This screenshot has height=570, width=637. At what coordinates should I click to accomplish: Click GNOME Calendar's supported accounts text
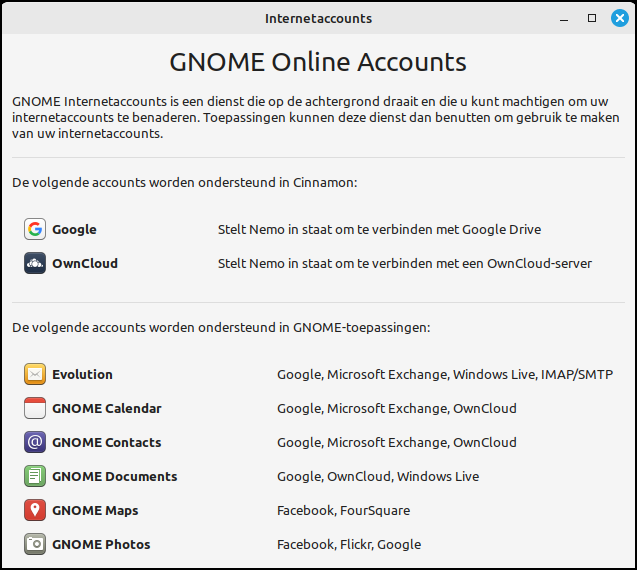pyautogui.click(x=397, y=408)
